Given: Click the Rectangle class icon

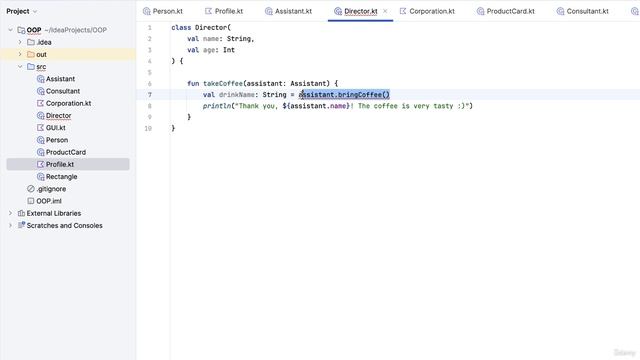Looking at the screenshot, I should tap(40, 177).
